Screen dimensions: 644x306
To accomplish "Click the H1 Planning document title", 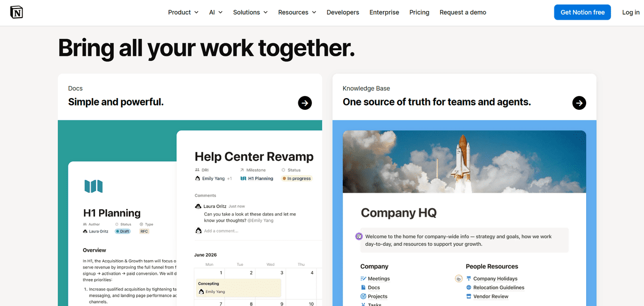I will (x=112, y=213).
